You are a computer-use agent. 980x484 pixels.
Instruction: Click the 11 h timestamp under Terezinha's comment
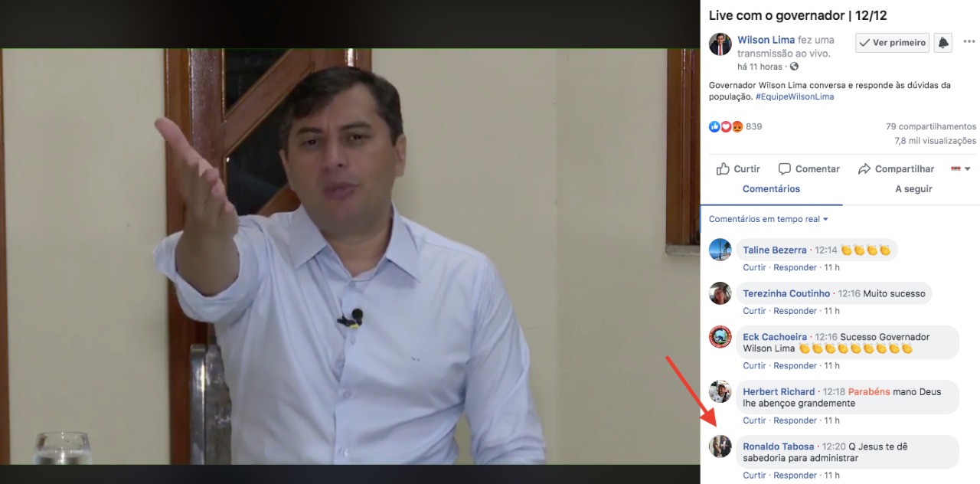click(831, 311)
